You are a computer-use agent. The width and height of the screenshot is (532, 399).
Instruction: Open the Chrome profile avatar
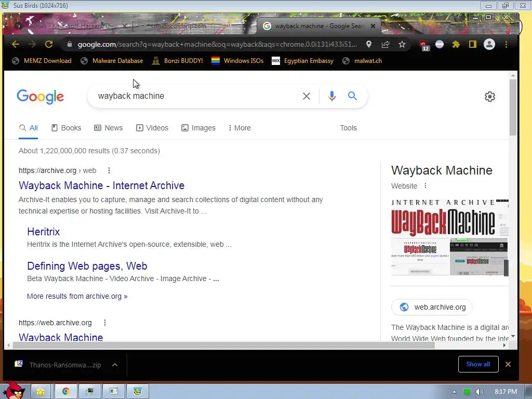click(489, 45)
